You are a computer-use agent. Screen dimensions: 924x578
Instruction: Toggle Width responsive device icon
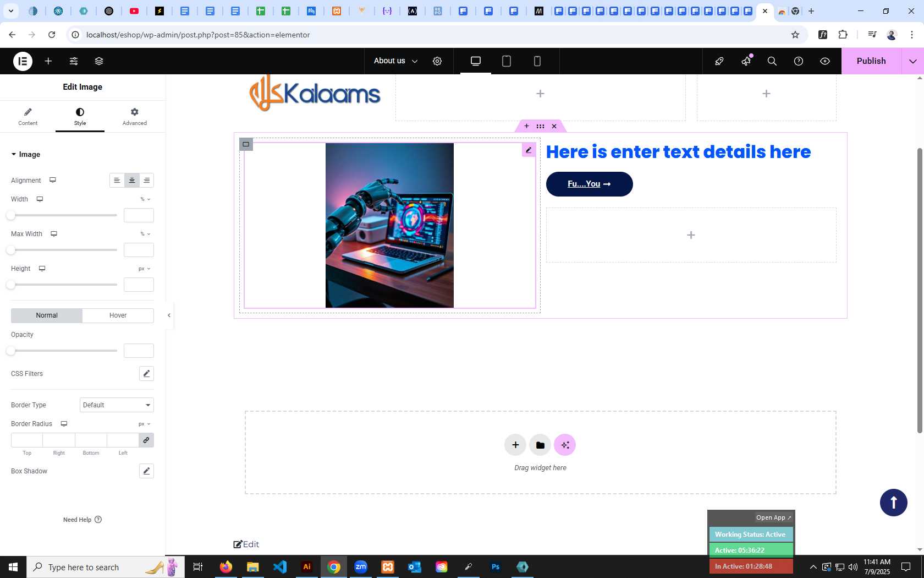pyautogui.click(x=40, y=199)
